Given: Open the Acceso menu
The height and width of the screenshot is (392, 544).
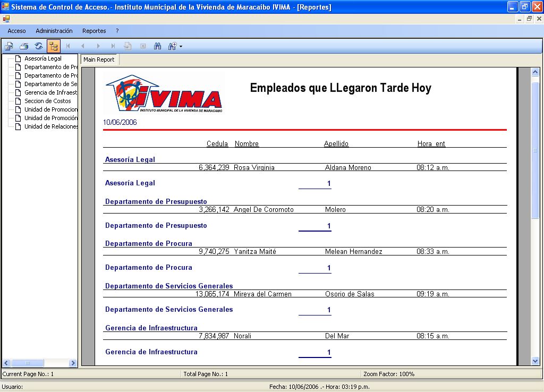Looking at the screenshot, I should point(16,31).
